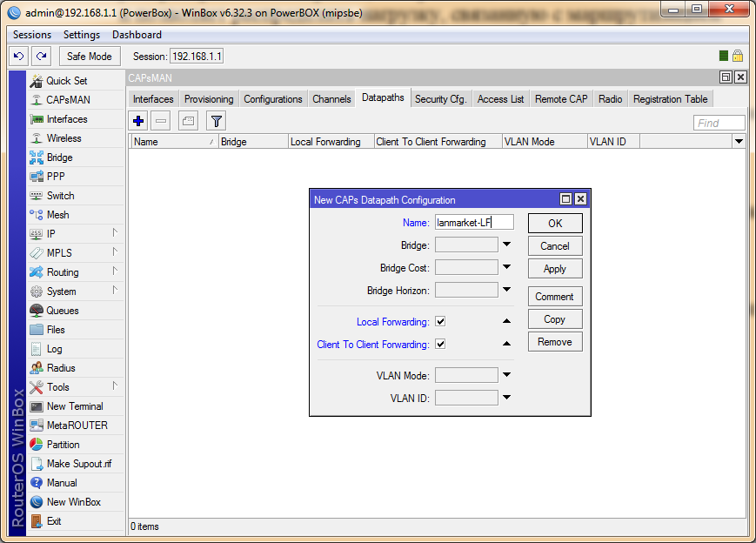
Task: Switch to the Security Cfg. tab
Action: click(440, 99)
